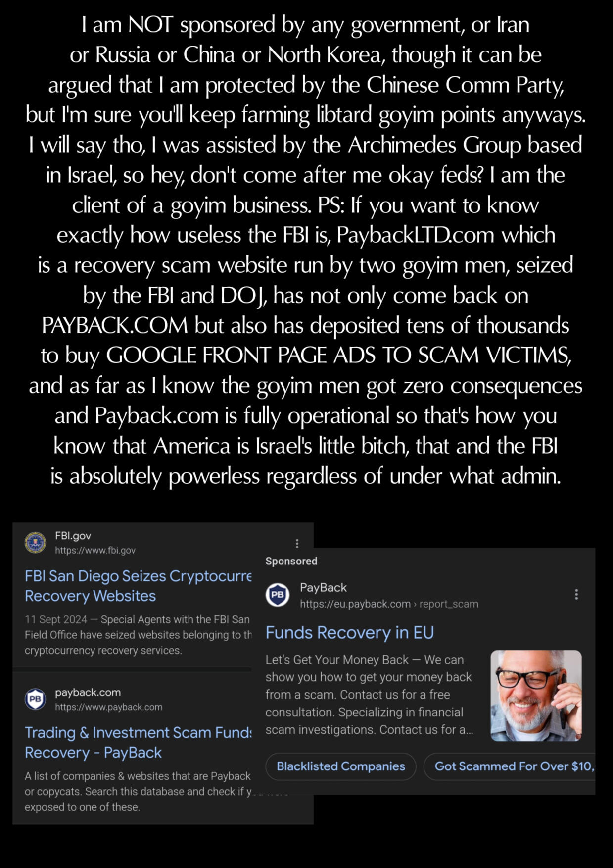Click the https://www.payback.com URL
The height and width of the screenshot is (868, 613).
coord(108,707)
